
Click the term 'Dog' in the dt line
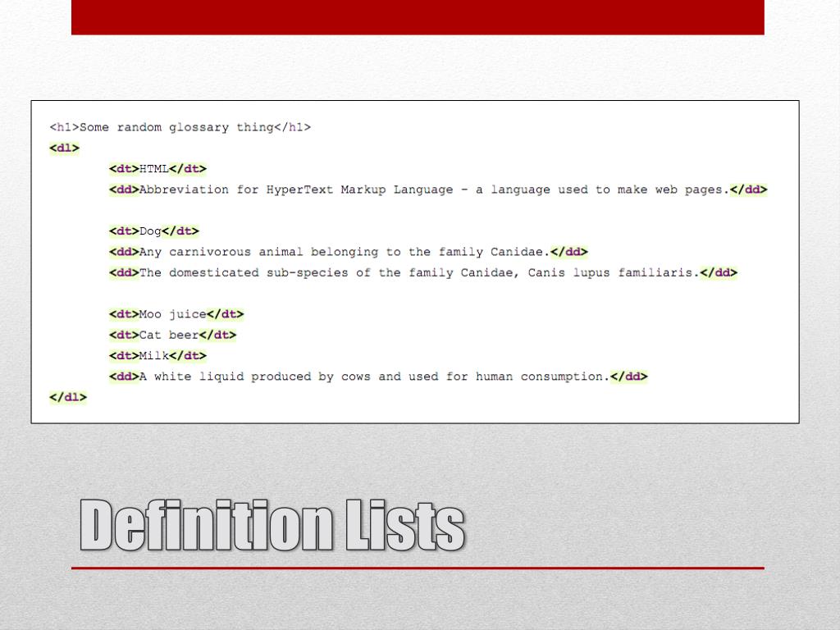pyautogui.click(x=150, y=231)
